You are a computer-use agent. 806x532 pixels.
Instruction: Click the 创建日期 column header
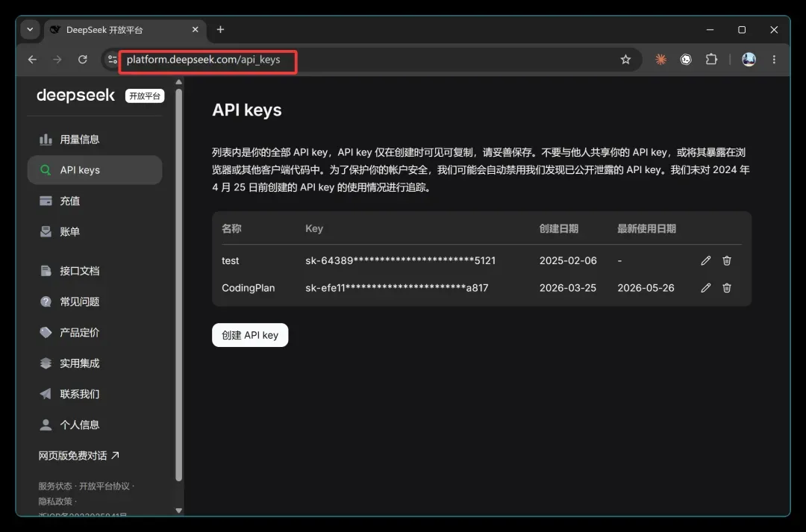point(559,229)
